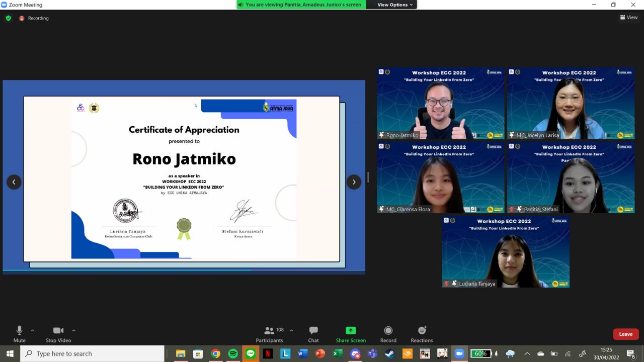Viewport: 644px width, 362px height.
Task: Open Netflix from the taskbar
Action: (x=268, y=353)
